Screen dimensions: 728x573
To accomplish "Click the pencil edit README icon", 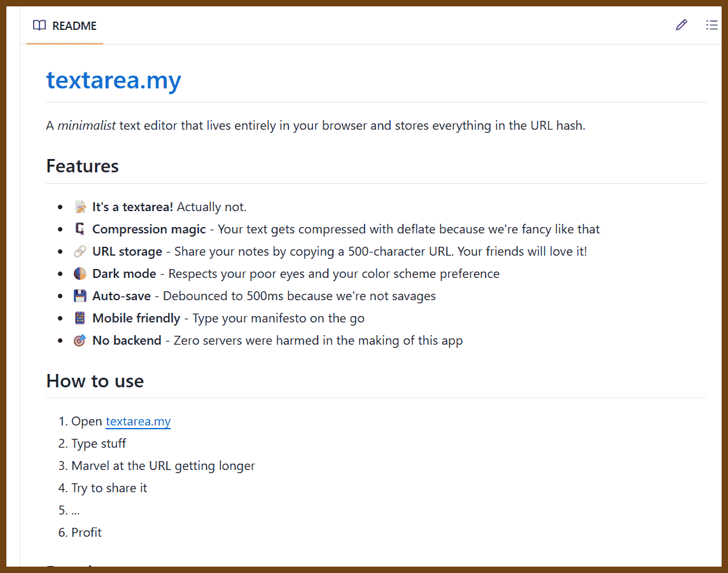I will (x=682, y=25).
